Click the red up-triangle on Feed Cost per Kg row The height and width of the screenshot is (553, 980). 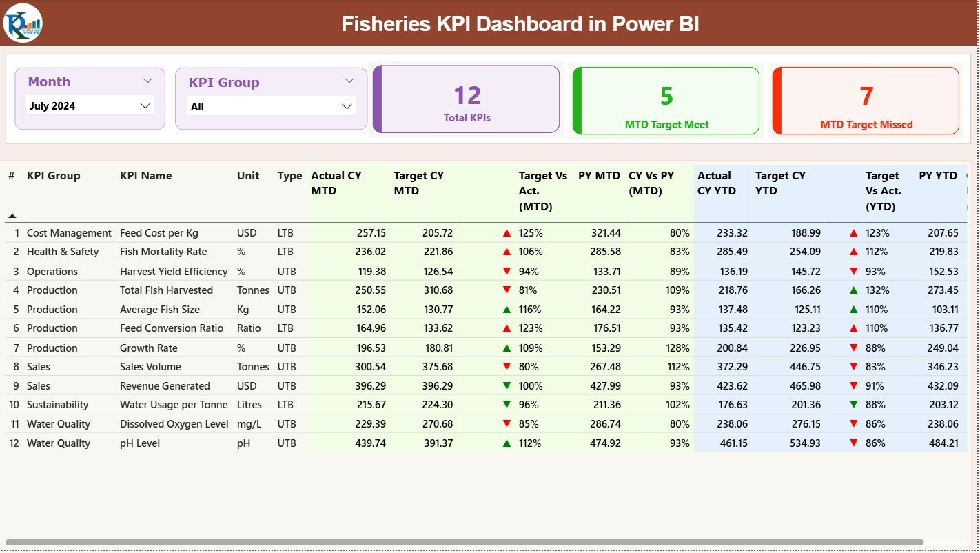click(507, 232)
